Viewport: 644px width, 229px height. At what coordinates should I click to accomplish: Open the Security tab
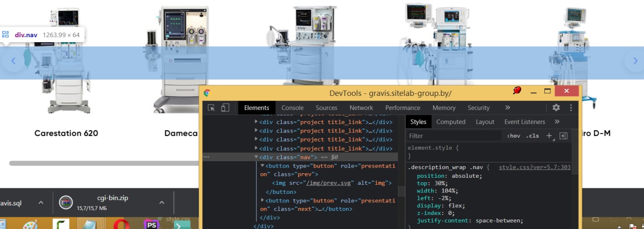click(478, 107)
